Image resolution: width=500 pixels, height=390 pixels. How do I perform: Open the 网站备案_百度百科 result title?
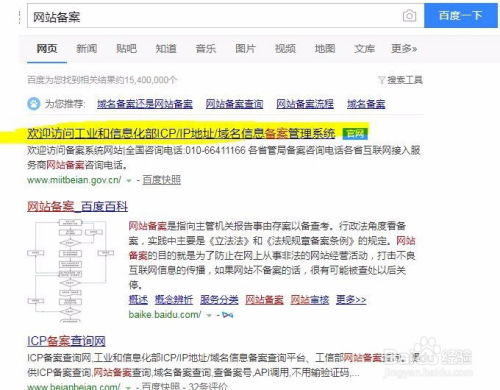(77, 206)
